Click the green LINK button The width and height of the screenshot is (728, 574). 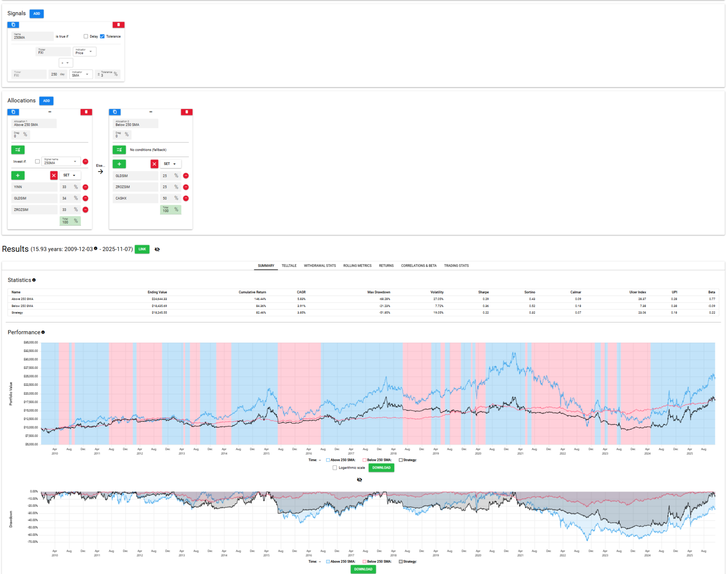coord(142,249)
